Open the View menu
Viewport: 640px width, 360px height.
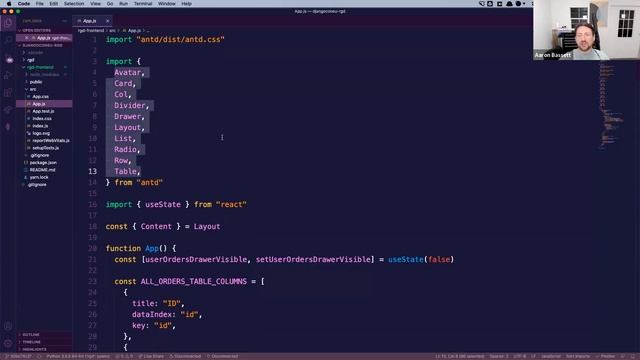[96, 4]
